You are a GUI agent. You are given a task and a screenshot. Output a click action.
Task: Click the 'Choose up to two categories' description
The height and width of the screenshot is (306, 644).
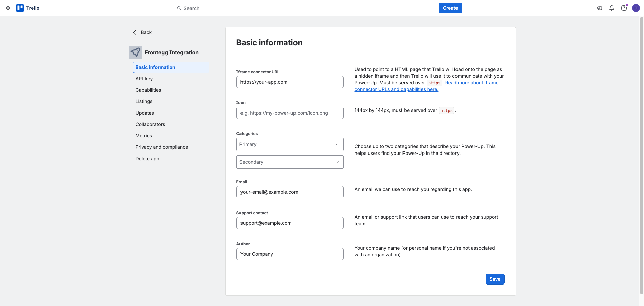[x=425, y=150]
